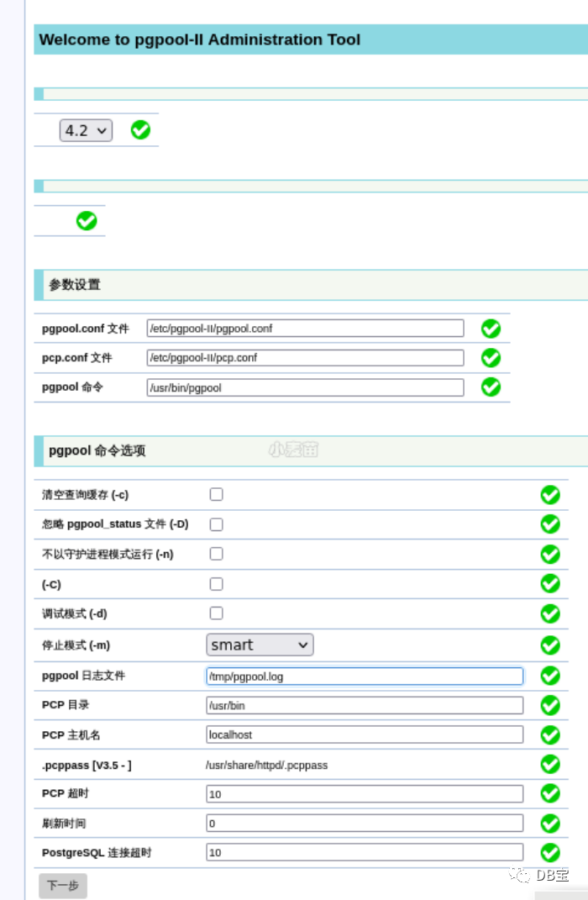Check non-daemon mode (-n) option

click(216, 554)
